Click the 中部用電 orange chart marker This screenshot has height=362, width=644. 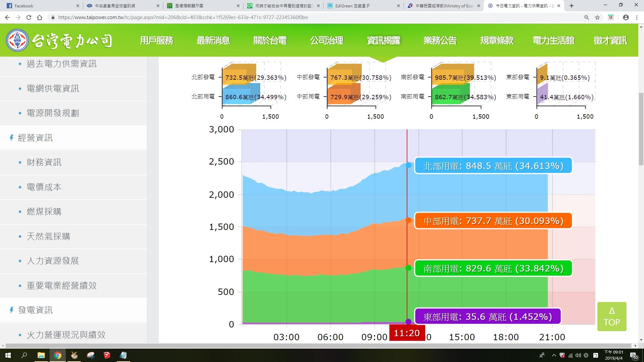408,220
